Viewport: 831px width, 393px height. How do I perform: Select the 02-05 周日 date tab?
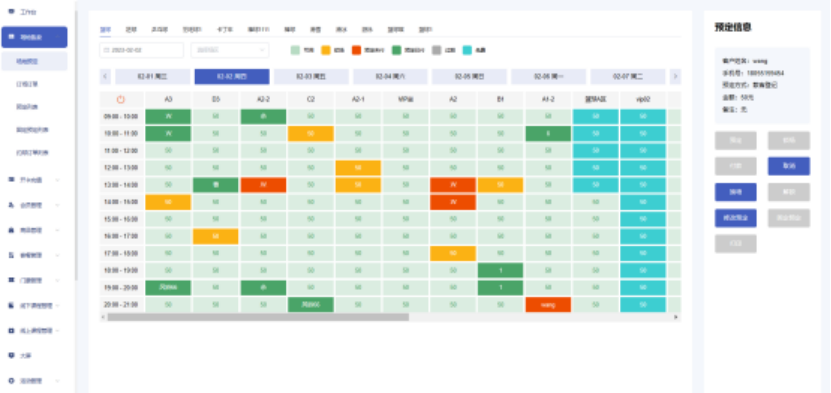coord(469,77)
